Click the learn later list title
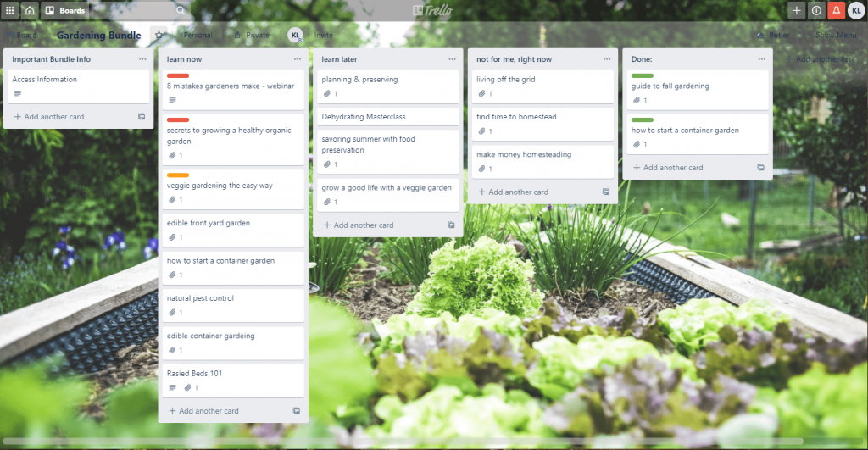The width and height of the screenshot is (868, 450). pyautogui.click(x=339, y=59)
